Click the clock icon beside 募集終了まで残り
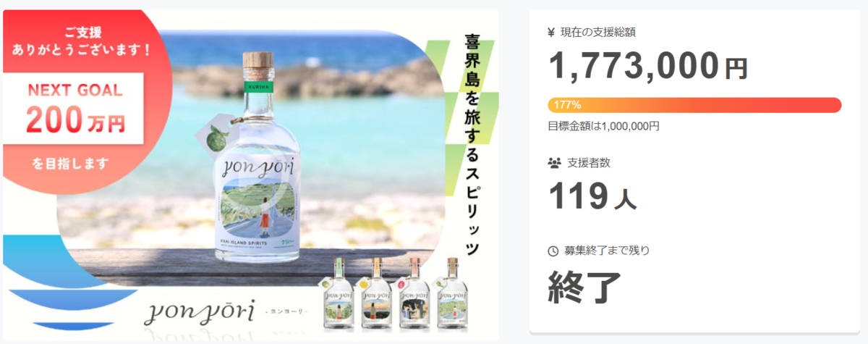 (x=553, y=251)
